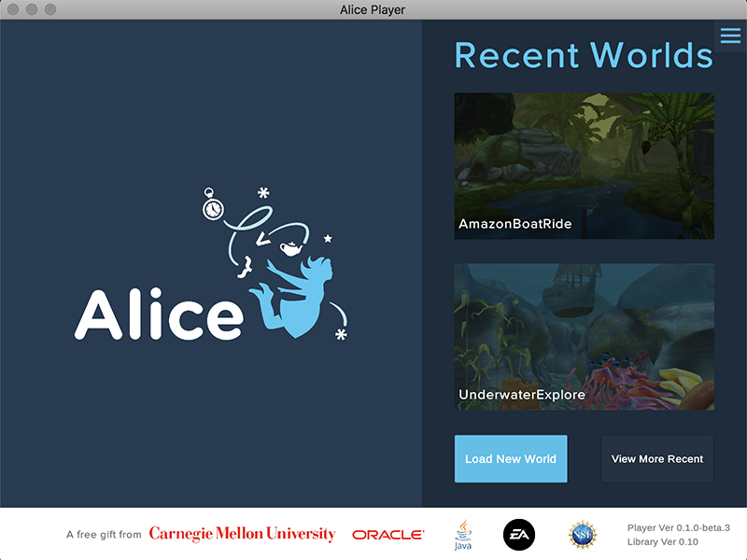Click the Alice Player window title
The height and width of the screenshot is (560, 747).
373,9
